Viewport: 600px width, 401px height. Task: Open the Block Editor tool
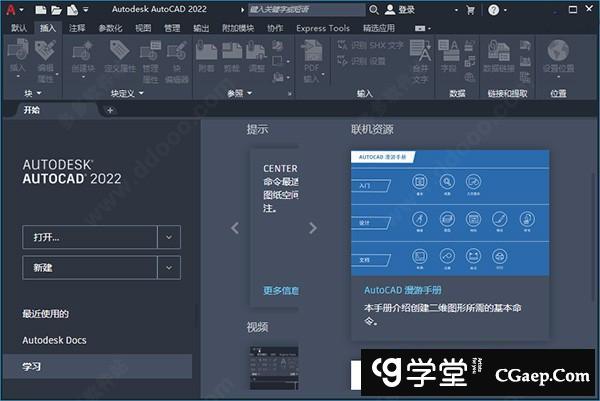pos(176,53)
